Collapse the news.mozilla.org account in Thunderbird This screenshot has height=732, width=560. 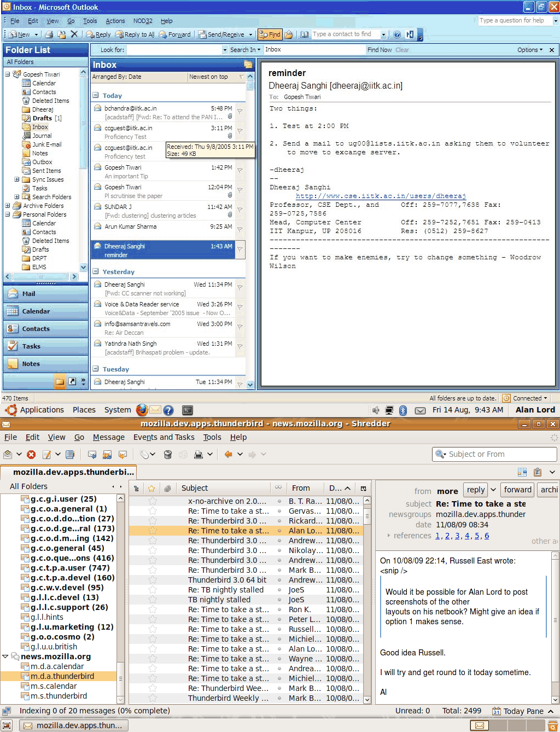pyautogui.click(x=5, y=657)
